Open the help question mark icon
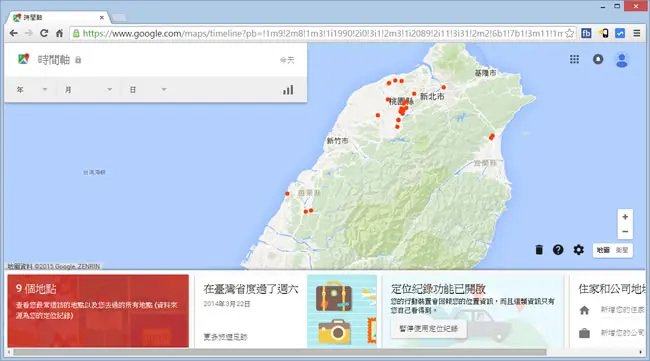Viewport: 650px width, 361px height. (x=558, y=250)
